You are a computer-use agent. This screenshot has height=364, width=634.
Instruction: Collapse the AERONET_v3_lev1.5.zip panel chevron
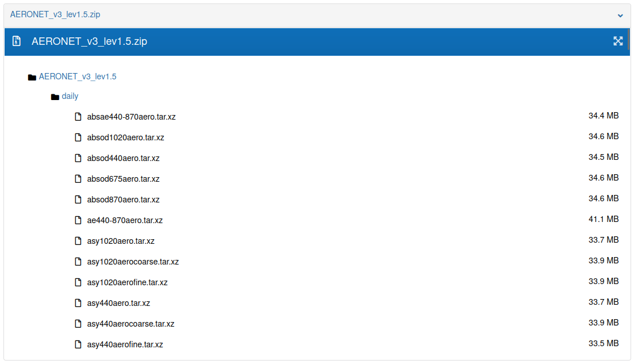click(620, 16)
